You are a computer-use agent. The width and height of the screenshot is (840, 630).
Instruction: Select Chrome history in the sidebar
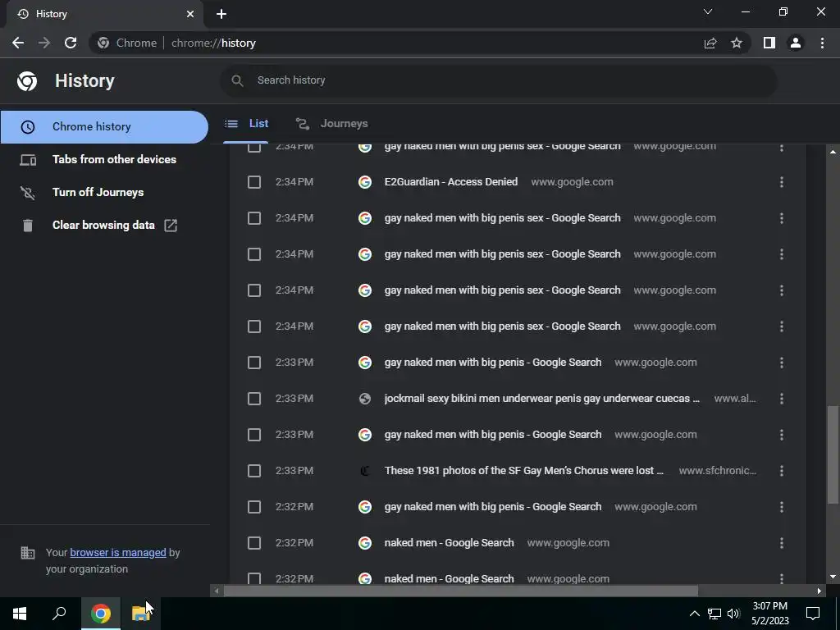tap(104, 127)
